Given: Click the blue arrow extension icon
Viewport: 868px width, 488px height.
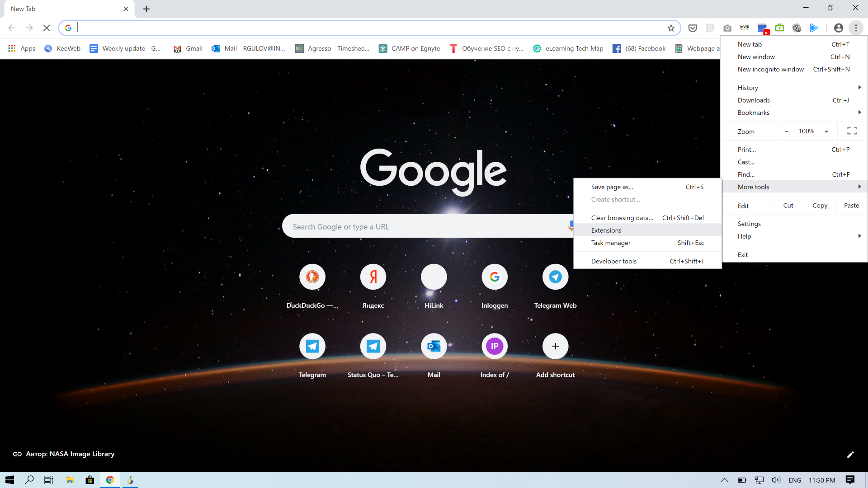Looking at the screenshot, I should tap(814, 28).
